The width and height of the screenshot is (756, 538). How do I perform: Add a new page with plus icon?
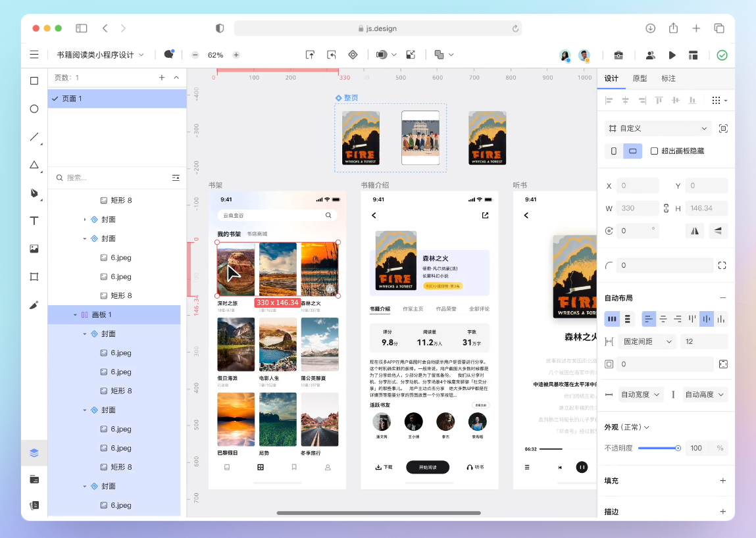point(161,78)
